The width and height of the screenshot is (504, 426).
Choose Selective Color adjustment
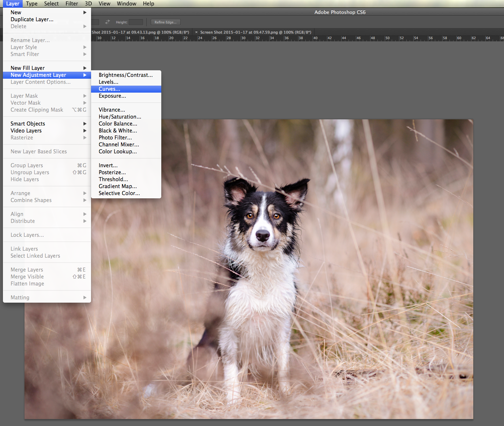119,193
